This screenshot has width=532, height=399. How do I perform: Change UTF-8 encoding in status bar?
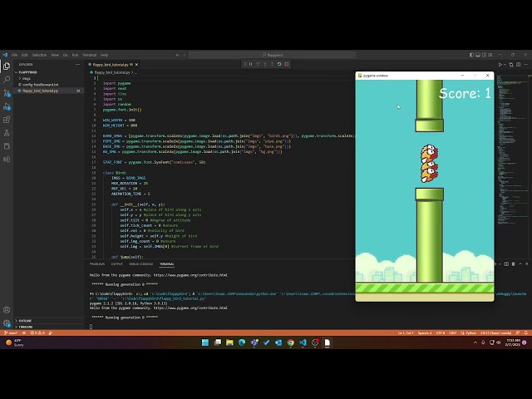[441, 332]
